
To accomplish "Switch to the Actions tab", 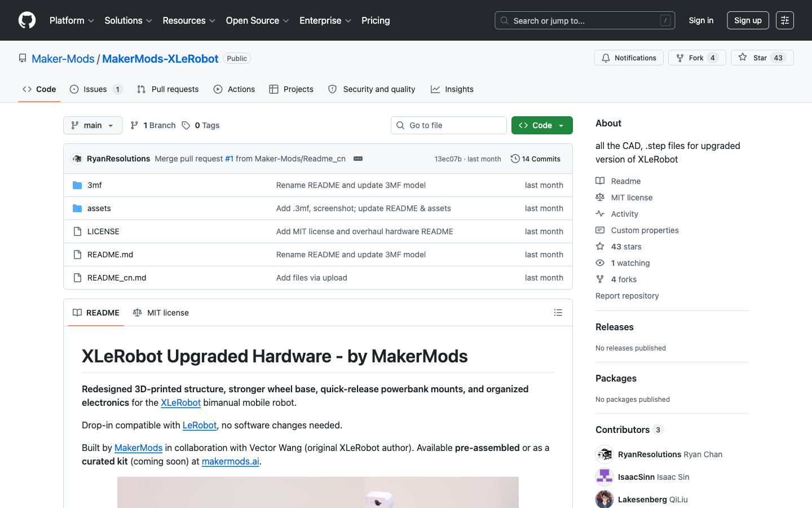I will (234, 89).
